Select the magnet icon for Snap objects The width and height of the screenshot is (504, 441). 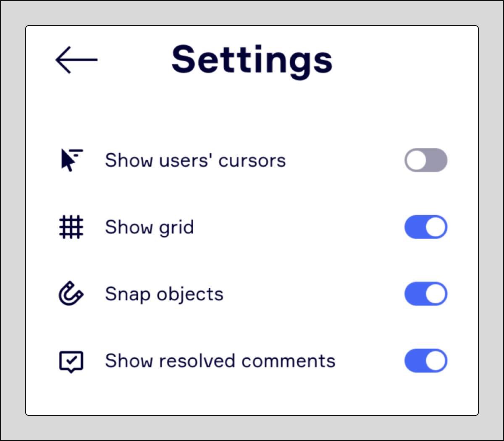coord(71,294)
